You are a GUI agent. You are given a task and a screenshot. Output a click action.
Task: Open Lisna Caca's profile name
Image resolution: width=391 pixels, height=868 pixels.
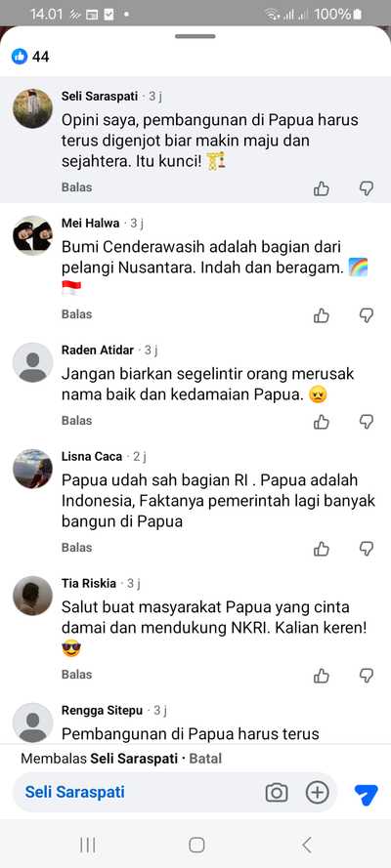[92, 457]
